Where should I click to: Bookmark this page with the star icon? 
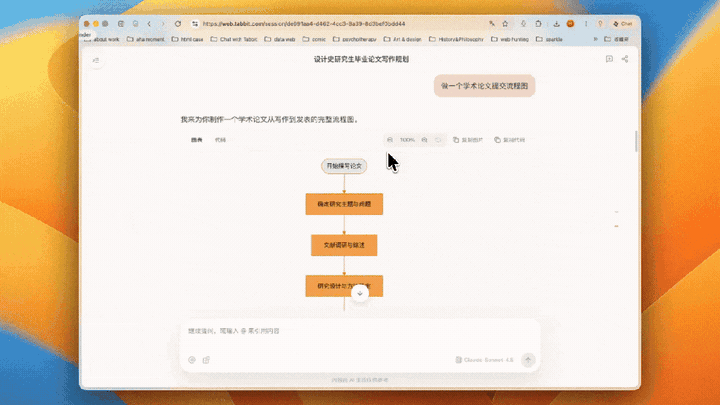[x=505, y=24]
